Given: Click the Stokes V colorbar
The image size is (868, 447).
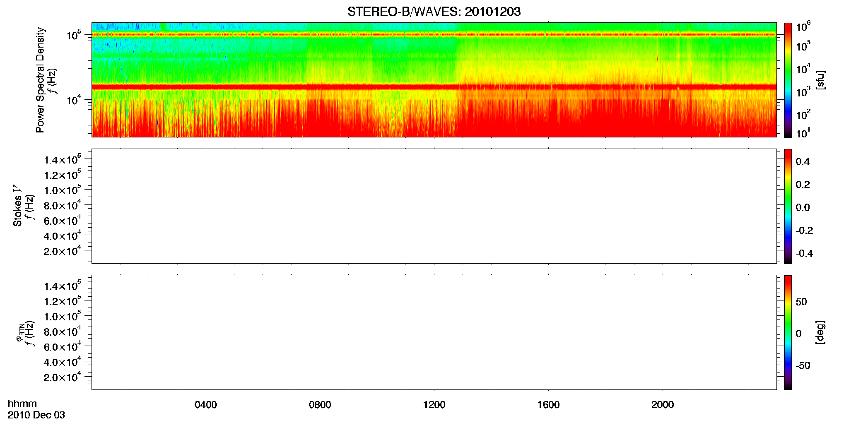Looking at the screenshot, I should 788,206.
